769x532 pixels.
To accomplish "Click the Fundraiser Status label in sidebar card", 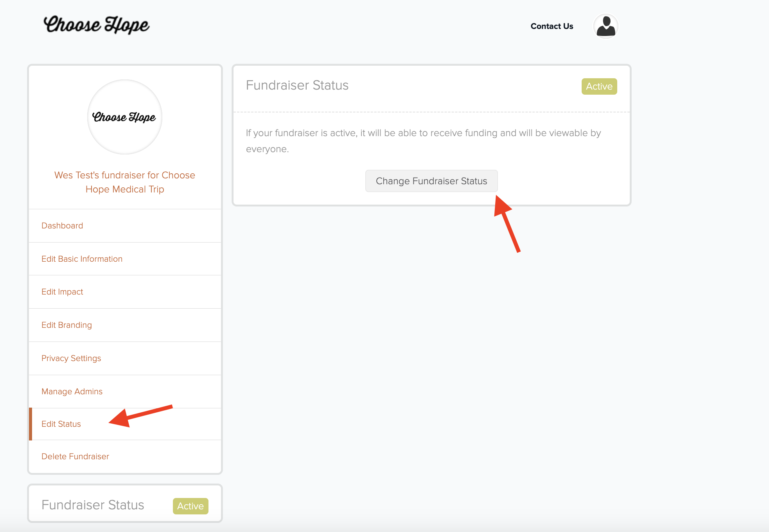I will click(x=93, y=505).
